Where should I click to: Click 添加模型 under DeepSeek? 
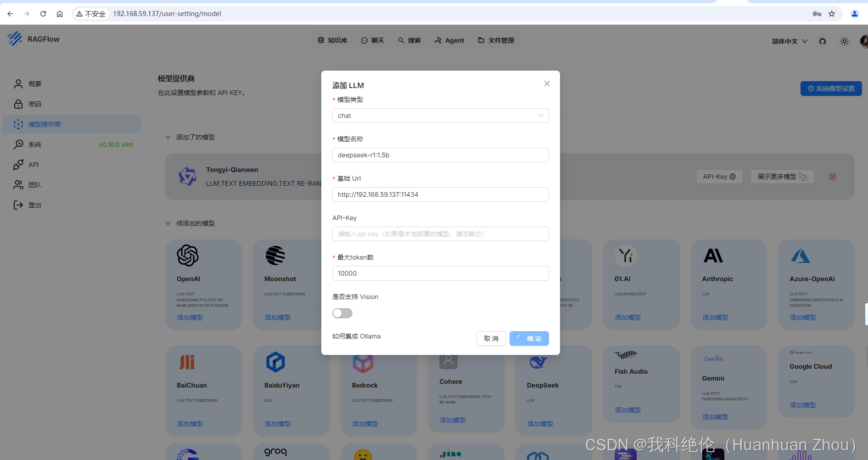click(x=540, y=424)
